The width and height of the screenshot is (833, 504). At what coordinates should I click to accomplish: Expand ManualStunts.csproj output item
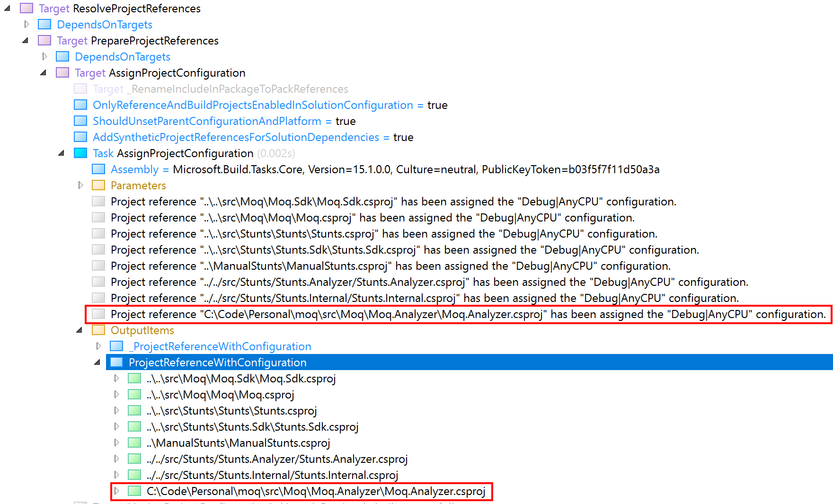116,442
